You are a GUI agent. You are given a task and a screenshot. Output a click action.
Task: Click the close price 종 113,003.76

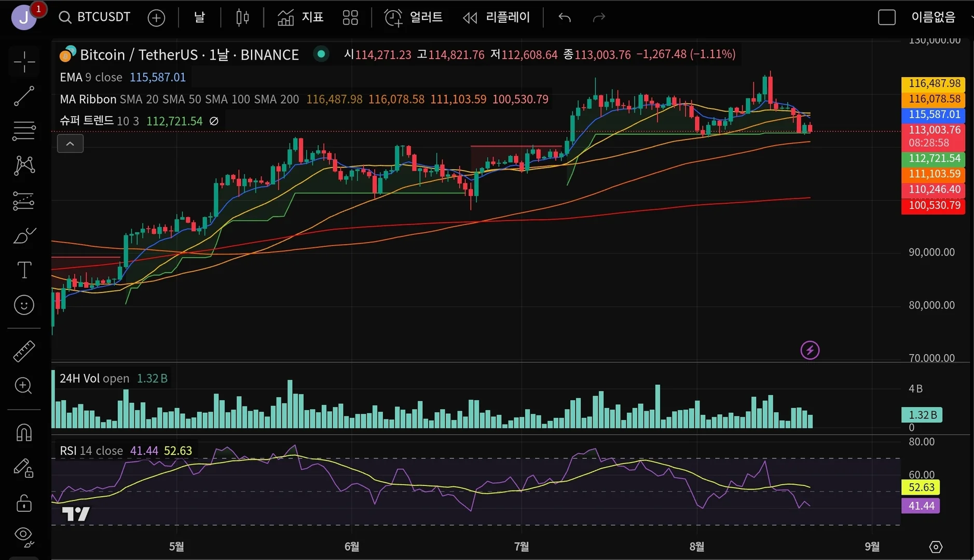(x=597, y=54)
